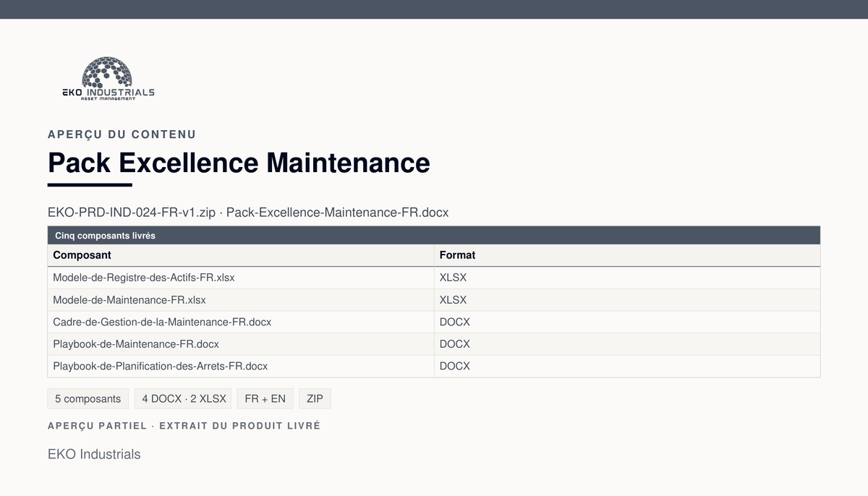Click the EKO Industrials footer text
868x496 pixels.
(x=94, y=454)
